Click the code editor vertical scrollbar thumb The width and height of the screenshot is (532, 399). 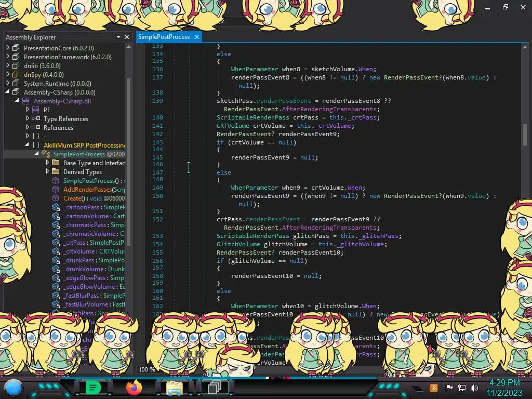[x=525, y=134]
